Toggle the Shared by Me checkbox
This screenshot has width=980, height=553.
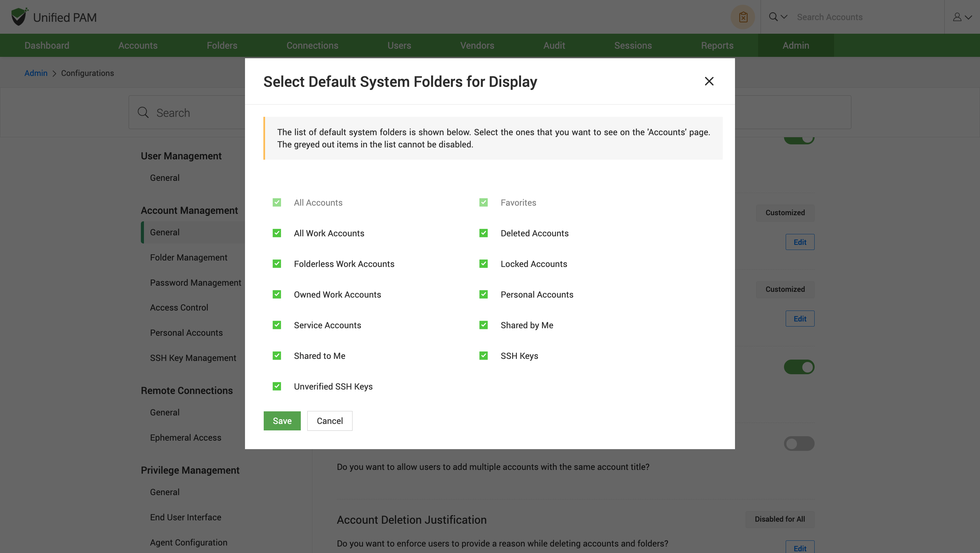click(x=483, y=325)
